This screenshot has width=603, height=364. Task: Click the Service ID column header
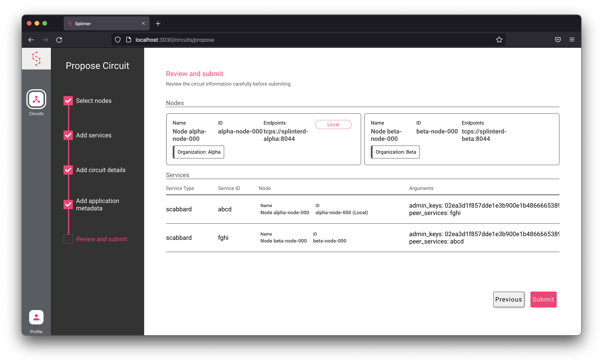coord(229,188)
